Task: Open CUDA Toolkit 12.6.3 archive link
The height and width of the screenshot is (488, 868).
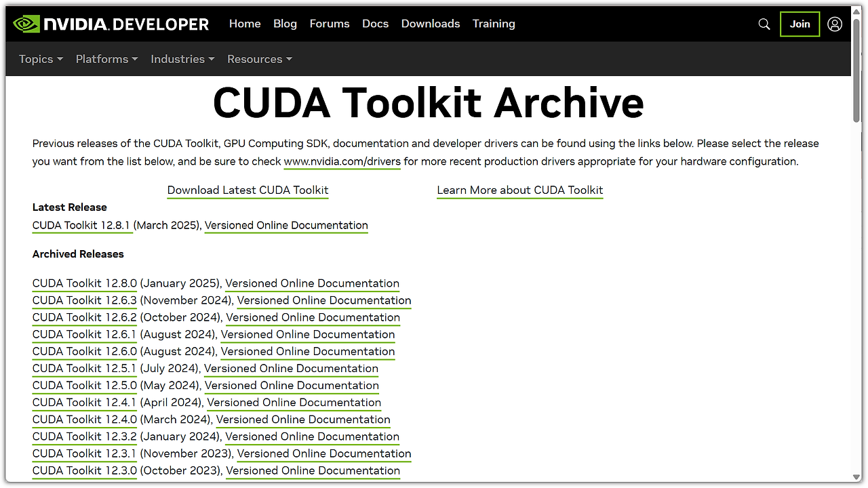Action: (84, 300)
